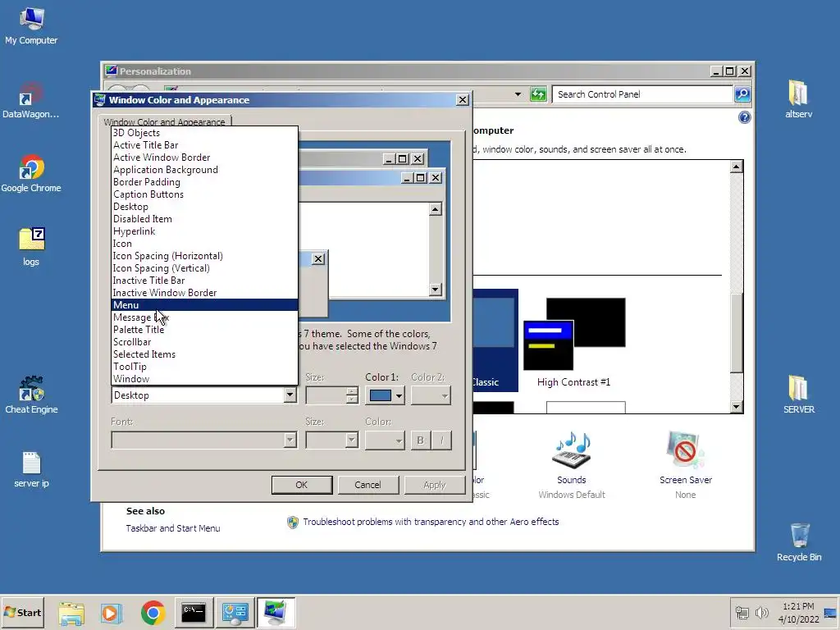Choose Icon Spacing (Horizontal) item
This screenshot has height=630, width=840.
[204, 256]
